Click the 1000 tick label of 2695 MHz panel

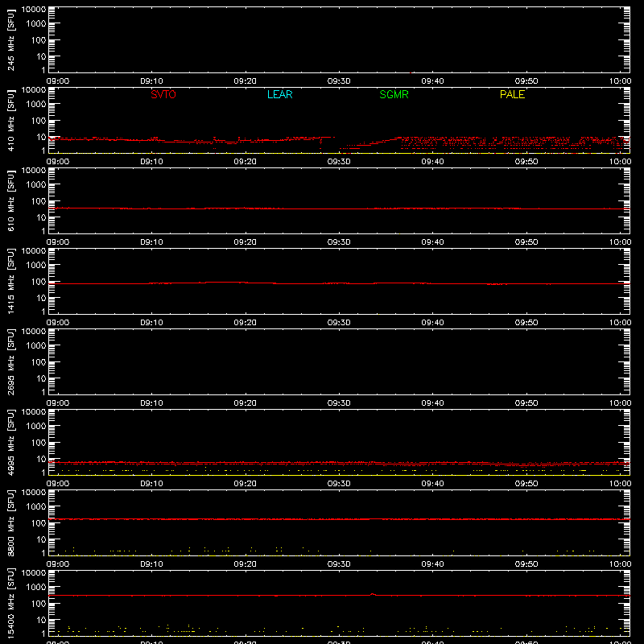coord(36,346)
